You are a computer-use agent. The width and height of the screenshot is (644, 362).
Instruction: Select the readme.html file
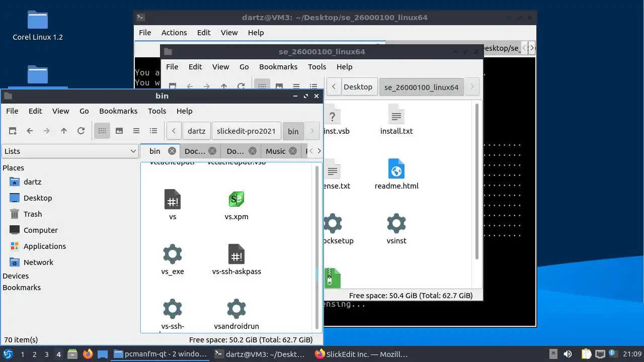396,174
